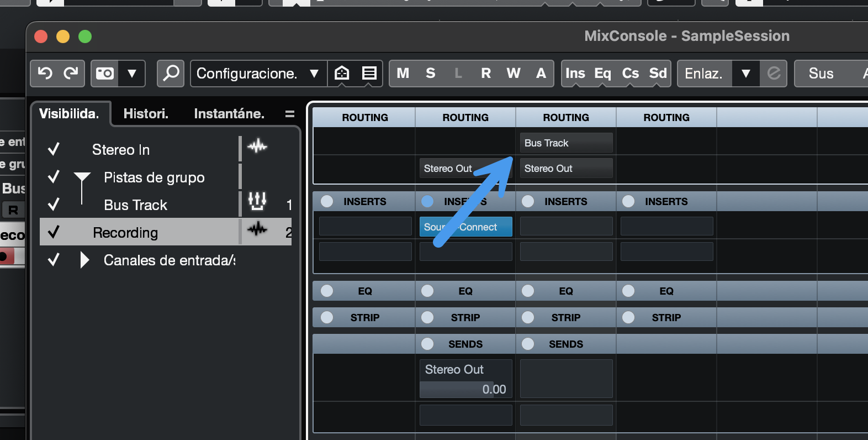
Task: Bypass the active Inserts rack toggle
Action: pyautogui.click(x=427, y=201)
